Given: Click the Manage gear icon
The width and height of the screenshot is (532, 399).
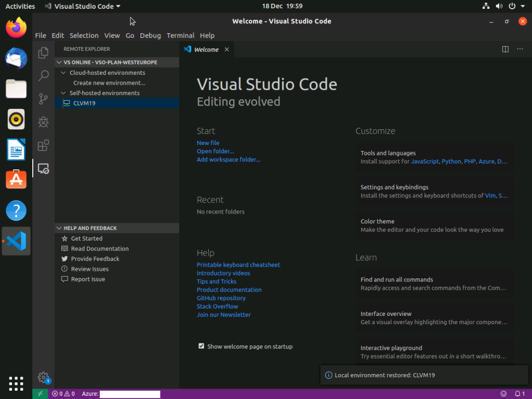Looking at the screenshot, I should tap(44, 377).
